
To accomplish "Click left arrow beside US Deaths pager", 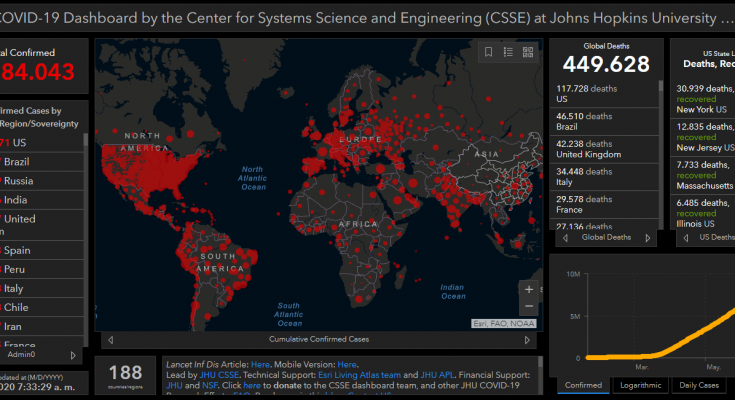I will tap(686, 238).
